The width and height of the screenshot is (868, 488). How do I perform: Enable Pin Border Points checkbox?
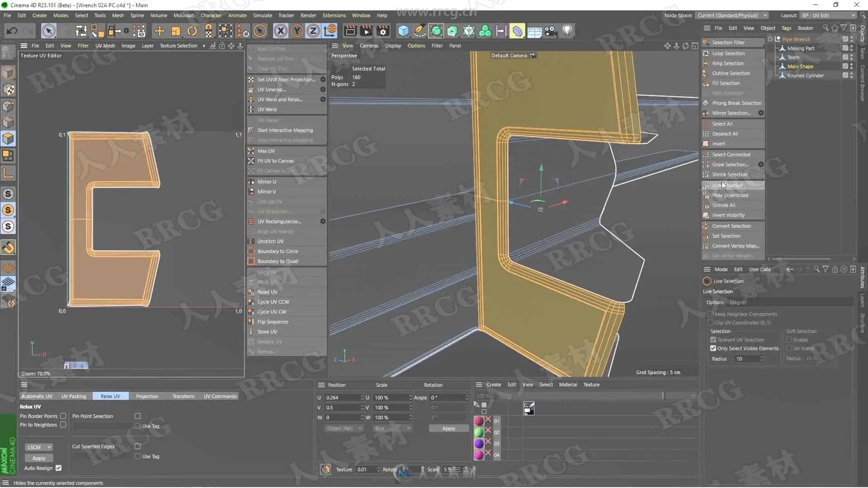click(x=63, y=416)
